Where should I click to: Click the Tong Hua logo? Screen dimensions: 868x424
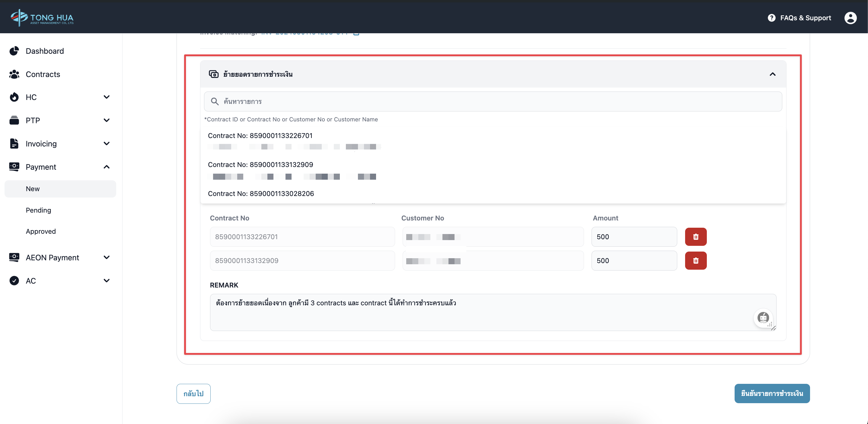(x=42, y=17)
